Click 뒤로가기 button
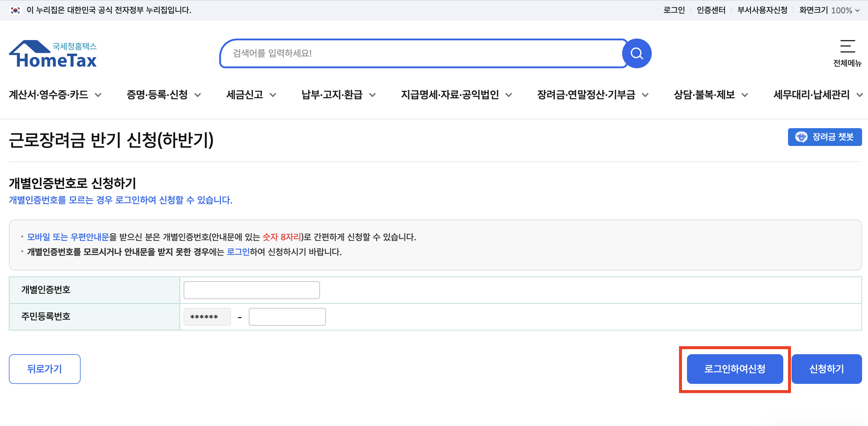 point(44,369)
